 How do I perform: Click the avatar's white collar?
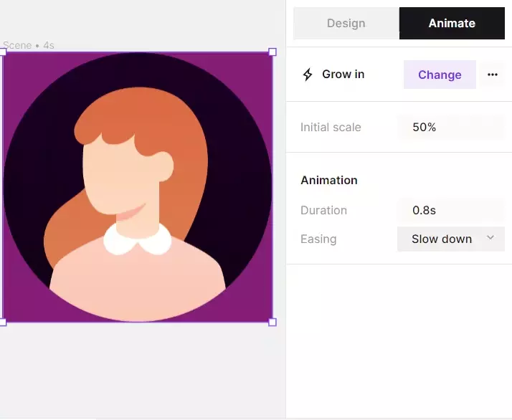(138, 241)
